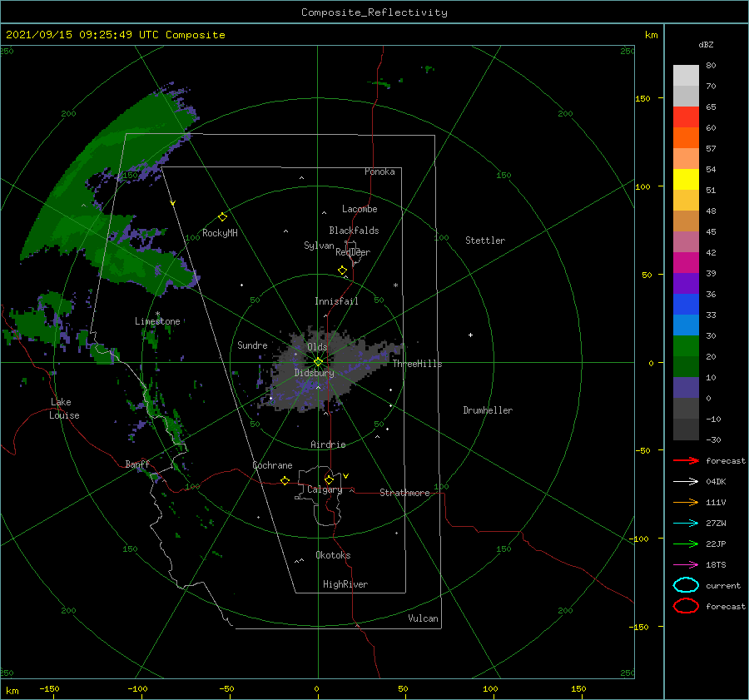Click the current label beside cyan ellipse
749x700 pixels.
723,585
